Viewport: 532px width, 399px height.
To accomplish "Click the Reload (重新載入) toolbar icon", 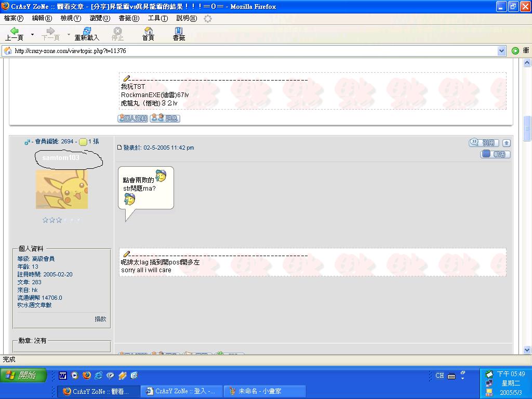I will [86, 32].
